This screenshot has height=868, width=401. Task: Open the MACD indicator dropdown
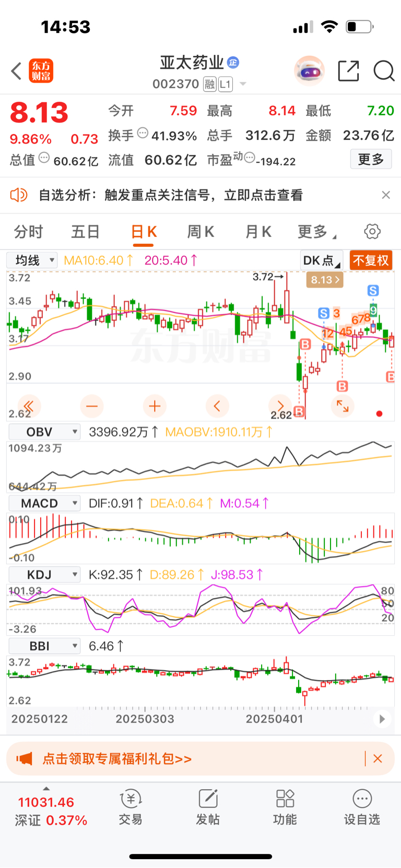tap(44, 503)
